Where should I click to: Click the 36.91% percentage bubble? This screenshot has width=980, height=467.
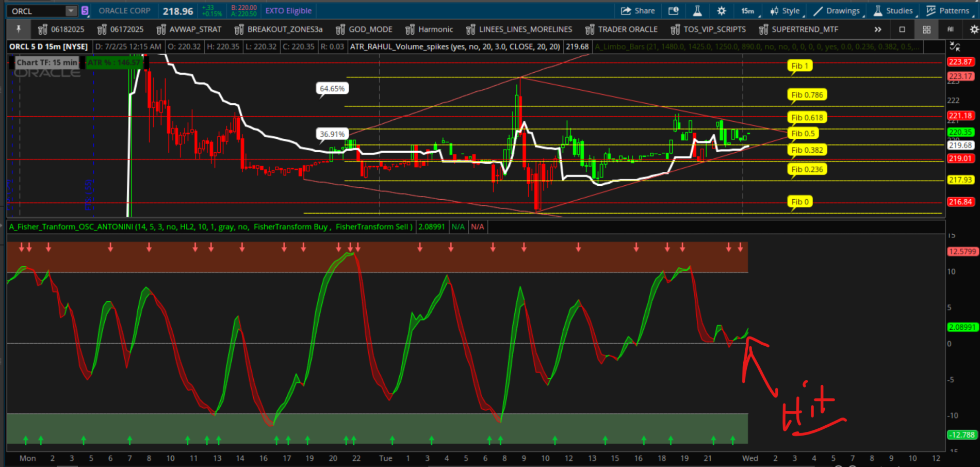(x=332, y=134)
